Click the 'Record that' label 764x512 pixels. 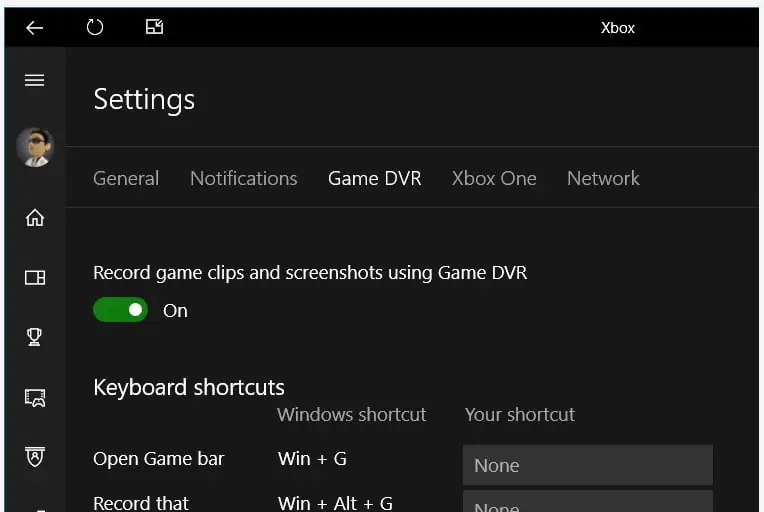[x=141, y=503]
